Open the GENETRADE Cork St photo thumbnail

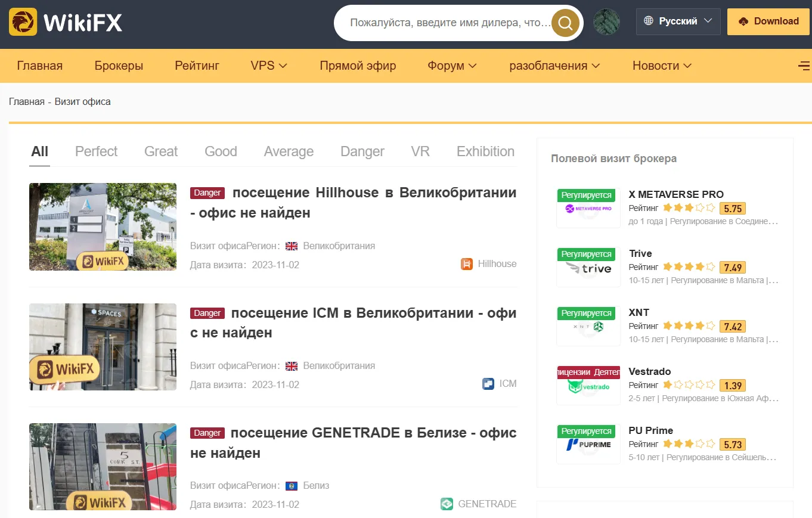coord(103,467)
